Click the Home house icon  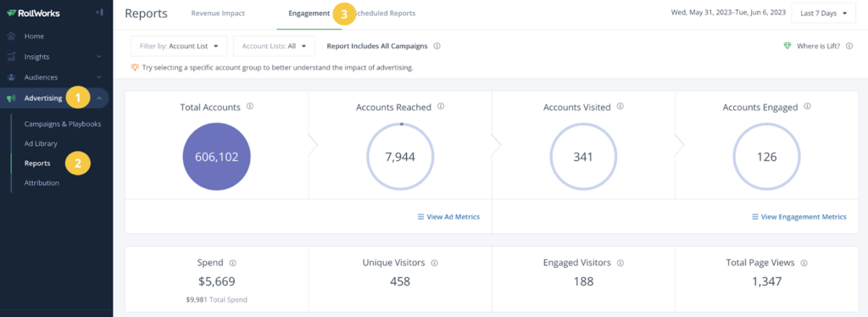pos(12,36)
